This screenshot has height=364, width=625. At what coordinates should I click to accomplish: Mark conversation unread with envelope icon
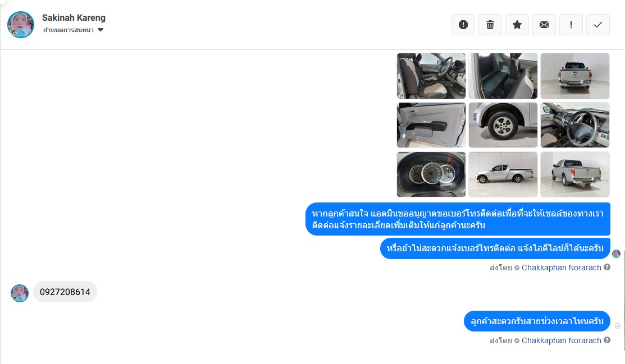[x=544, y=25]
